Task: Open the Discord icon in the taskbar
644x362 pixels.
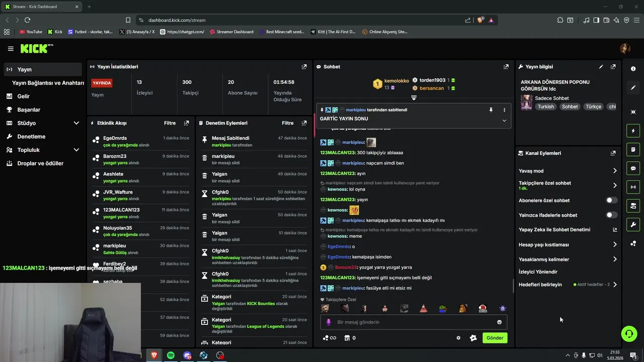Action: (187, 355)
